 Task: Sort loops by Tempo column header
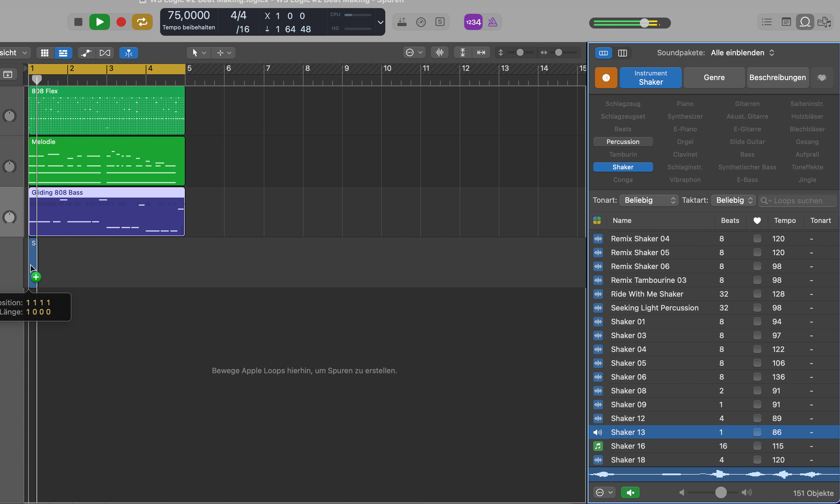coord(785,220)
